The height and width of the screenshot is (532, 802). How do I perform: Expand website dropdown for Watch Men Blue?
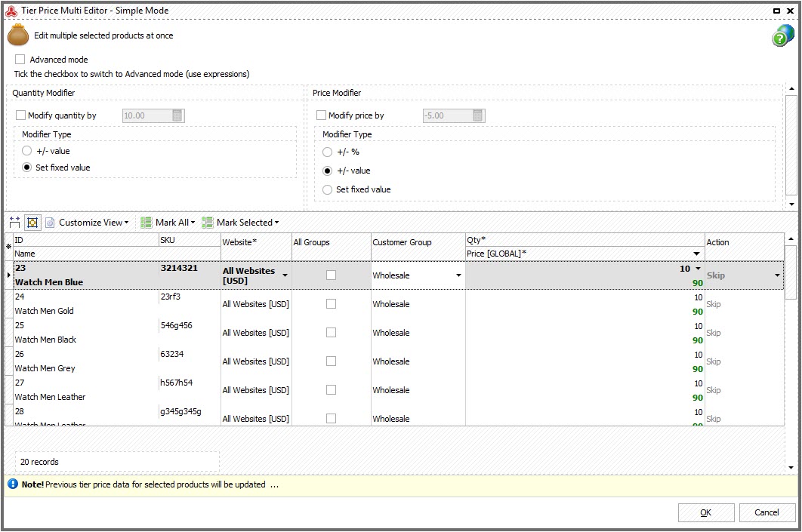coord(285,275)
